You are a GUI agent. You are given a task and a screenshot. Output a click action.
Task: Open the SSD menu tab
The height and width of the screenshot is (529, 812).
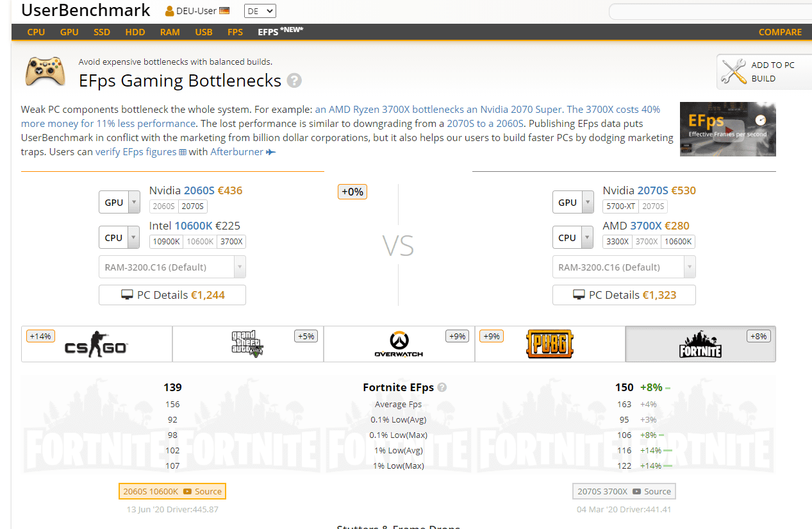pos(102,32)
